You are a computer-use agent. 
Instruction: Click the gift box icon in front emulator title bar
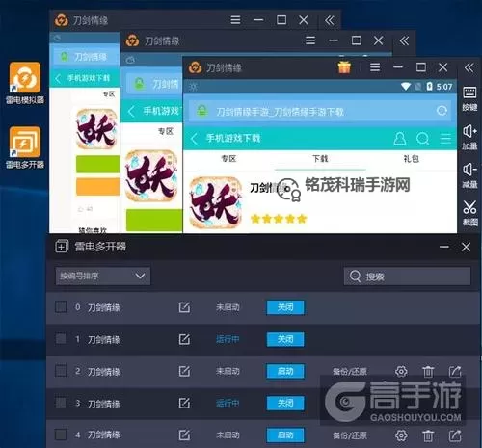coord(344,67)
